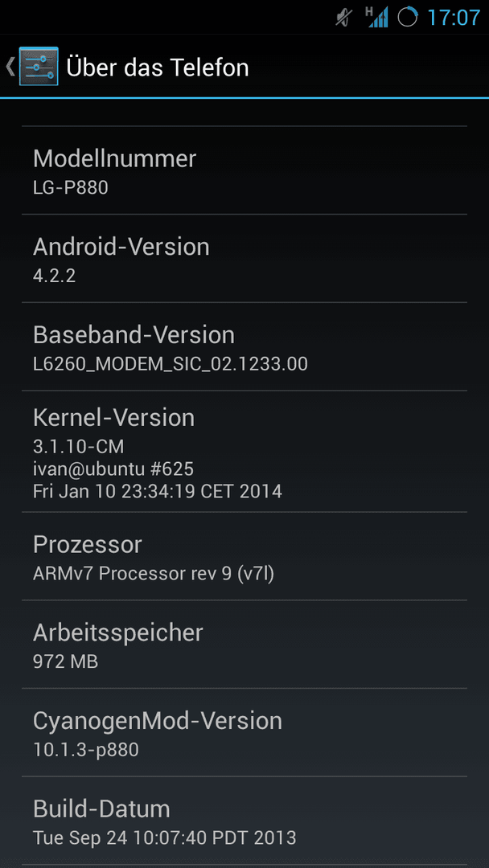Tap the Build-Datum entry
Screen dimensions: 489x868
point(244,821)
